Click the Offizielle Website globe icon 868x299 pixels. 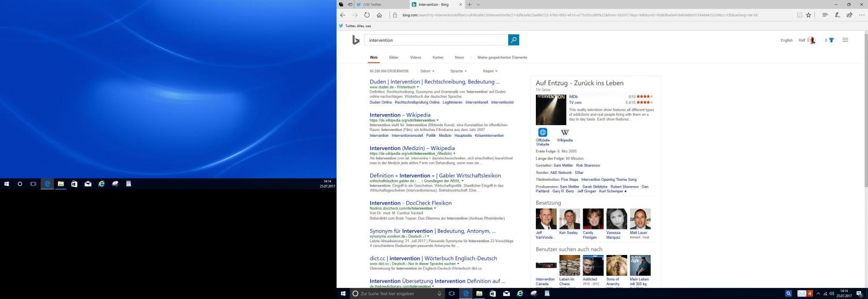[543, 133]
